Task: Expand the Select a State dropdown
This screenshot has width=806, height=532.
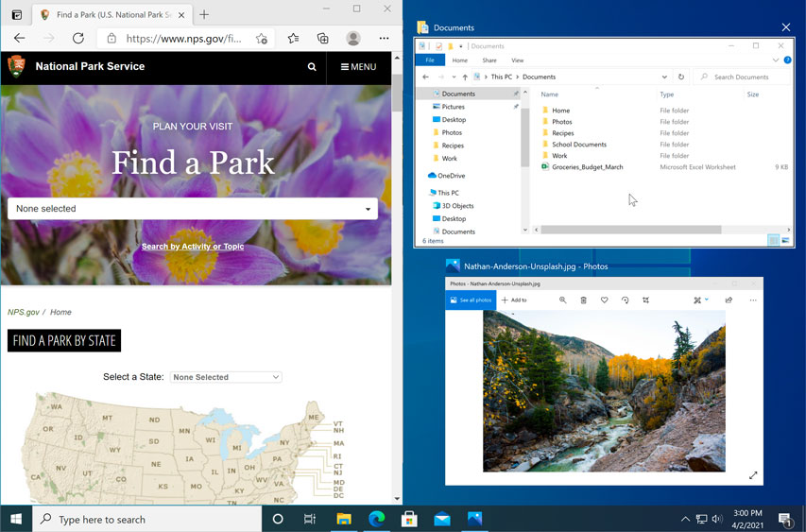Action: point(226,377)
